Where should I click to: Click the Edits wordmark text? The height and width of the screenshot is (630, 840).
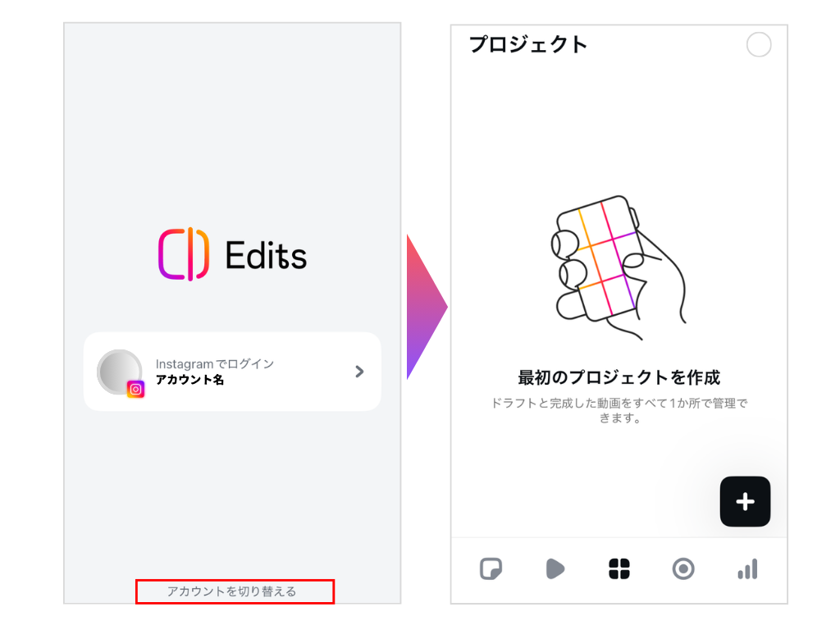pos(266,255)
